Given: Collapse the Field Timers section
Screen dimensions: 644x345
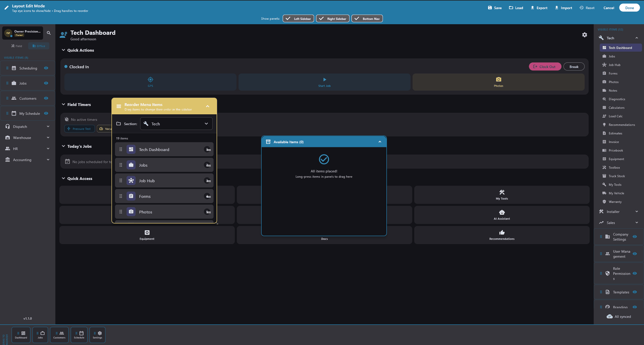Looking at the screenshot, I should tap(63, 104).
